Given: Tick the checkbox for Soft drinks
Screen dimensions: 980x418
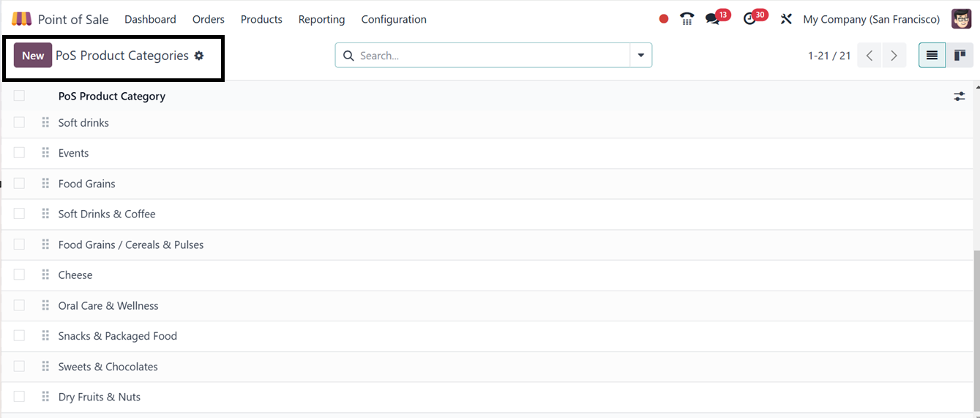Looking at the screenshot, I should pyautogui.click(x=19, y=122).
